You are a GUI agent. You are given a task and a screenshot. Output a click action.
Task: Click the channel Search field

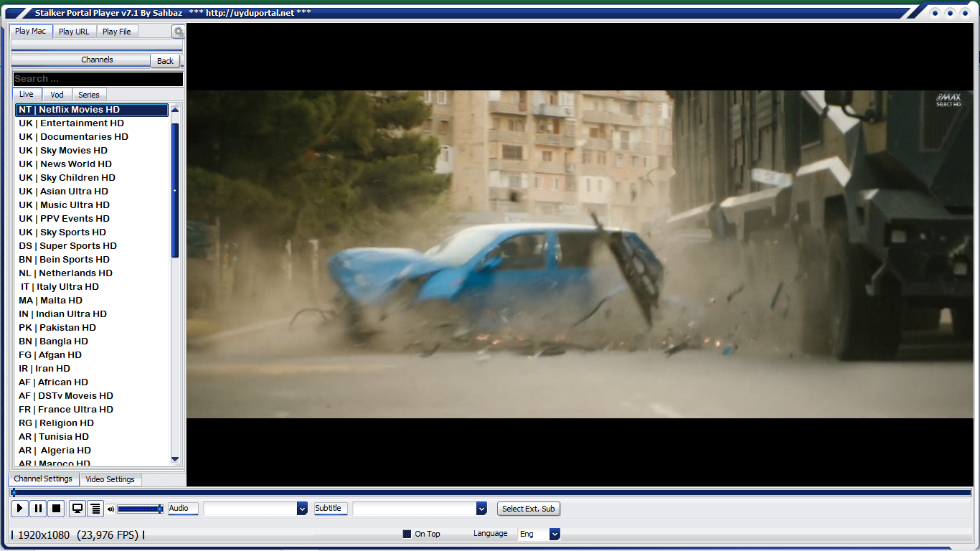[x=98, y=79]
